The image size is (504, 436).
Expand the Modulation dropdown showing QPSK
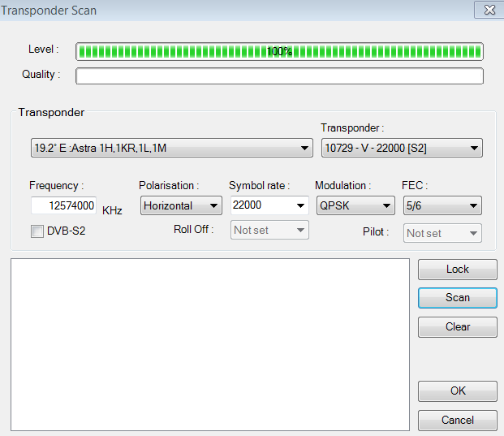pyautogui.click(x=355, y=205)
